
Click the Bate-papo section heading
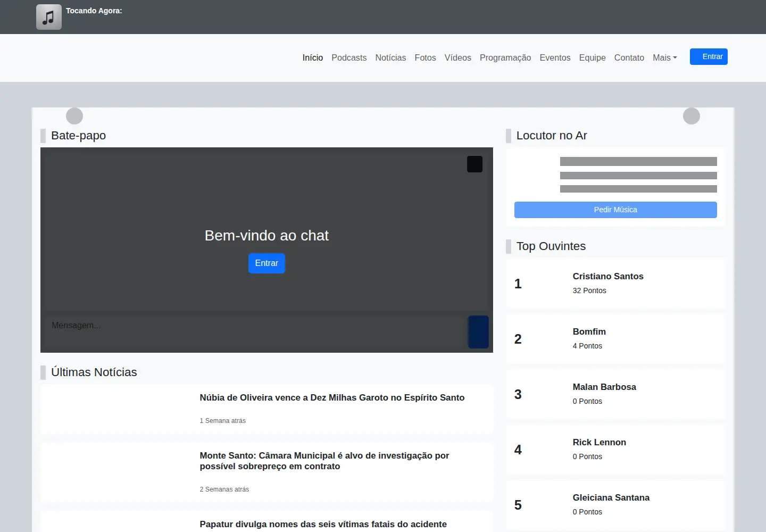click(x=78, y=136)
